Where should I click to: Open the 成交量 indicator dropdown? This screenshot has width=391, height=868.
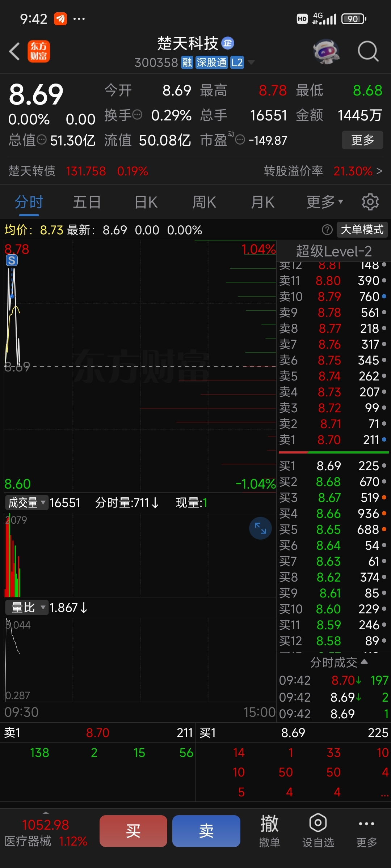[x=27, y=503]
